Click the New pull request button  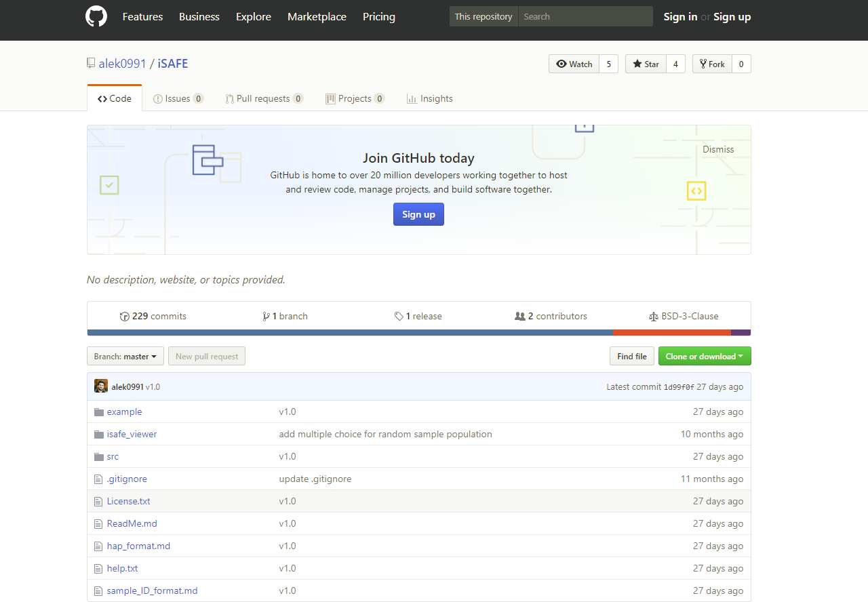[x=207, y=356]
